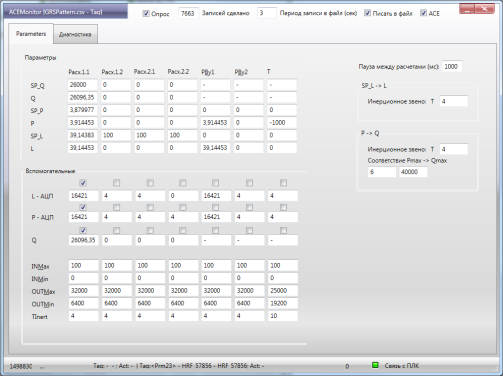This screenshot has width=503, height=376.
Task: Click L field for Расх.1.1
Action: pyautogui.click(x=83, y=148)
